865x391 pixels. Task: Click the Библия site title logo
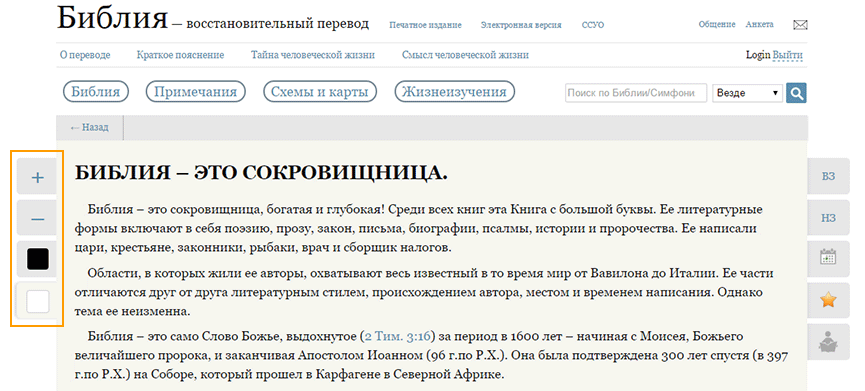click(112, 19)
